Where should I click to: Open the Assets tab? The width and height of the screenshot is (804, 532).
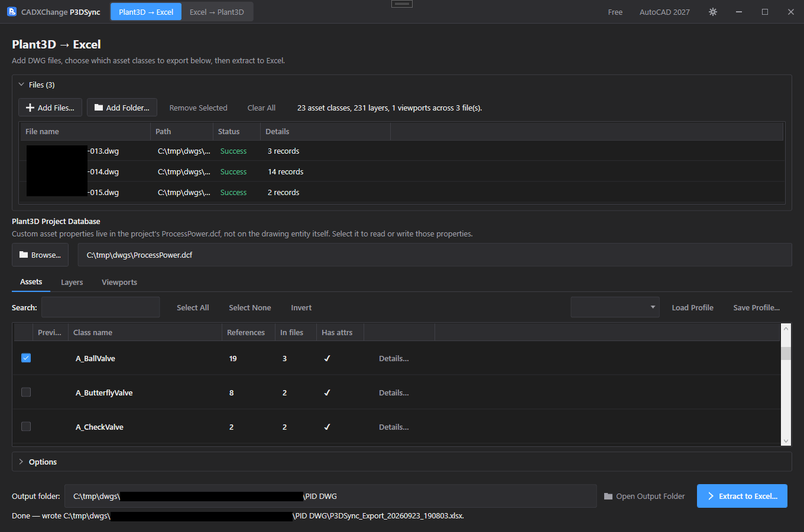31,282
